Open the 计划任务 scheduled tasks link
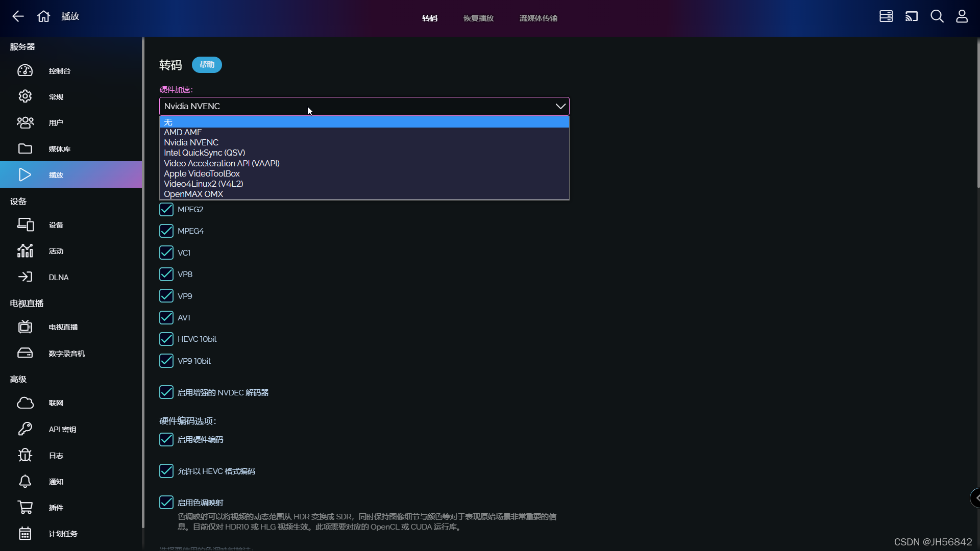This screenshot has height=551, width=980. coord(63,534)
